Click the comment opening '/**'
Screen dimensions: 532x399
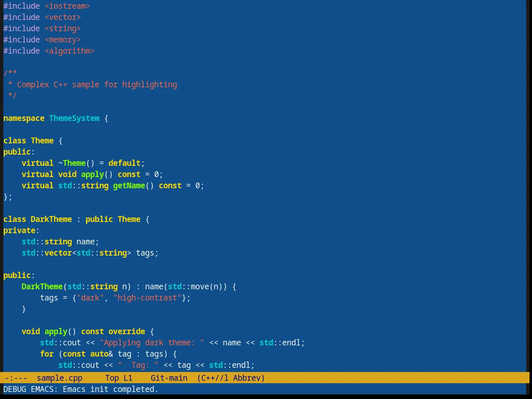[x=10, y=73]
